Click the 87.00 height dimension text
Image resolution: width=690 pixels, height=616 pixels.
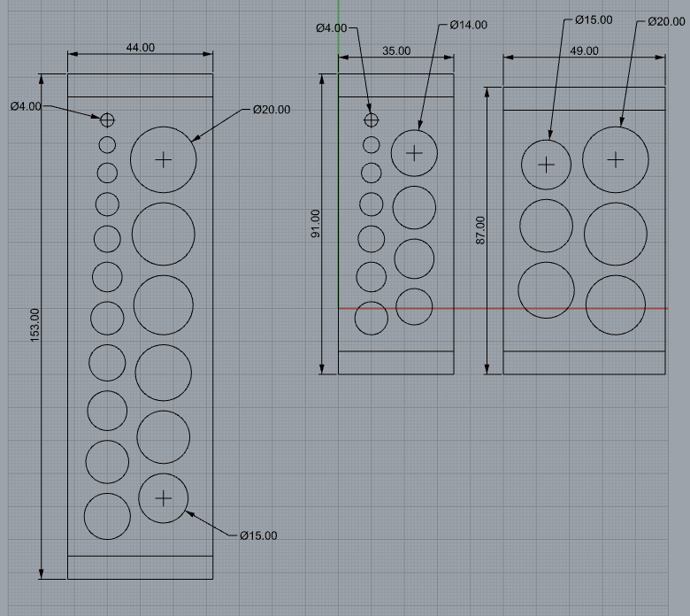480,231
